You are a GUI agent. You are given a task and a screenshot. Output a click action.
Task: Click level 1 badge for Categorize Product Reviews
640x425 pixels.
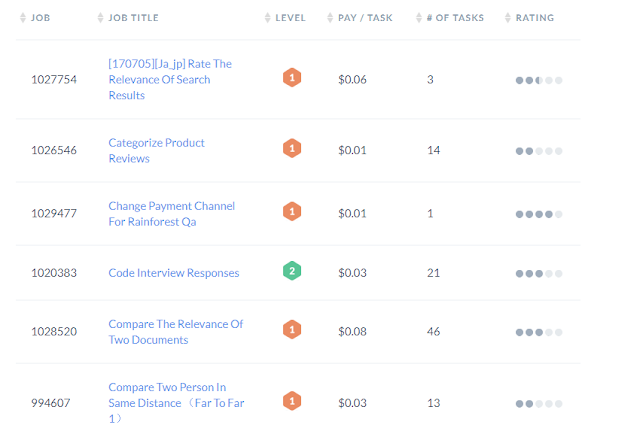(x=292, y=149)
